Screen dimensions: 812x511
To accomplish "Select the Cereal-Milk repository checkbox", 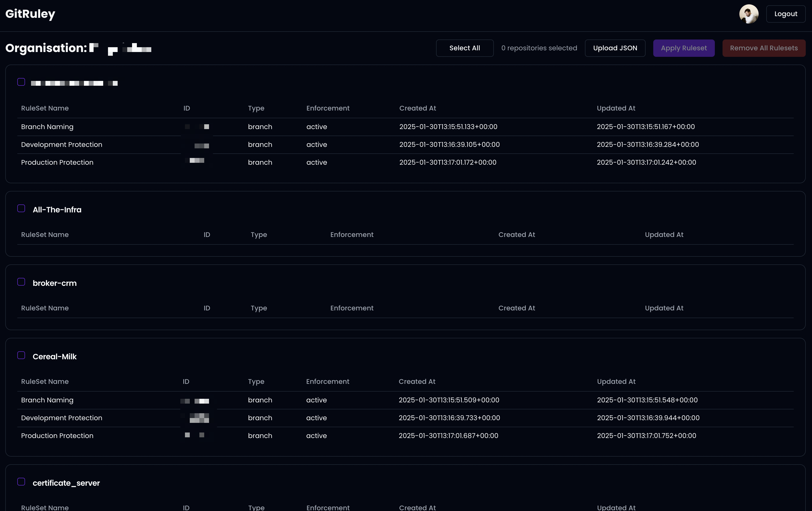I will 21,355.
